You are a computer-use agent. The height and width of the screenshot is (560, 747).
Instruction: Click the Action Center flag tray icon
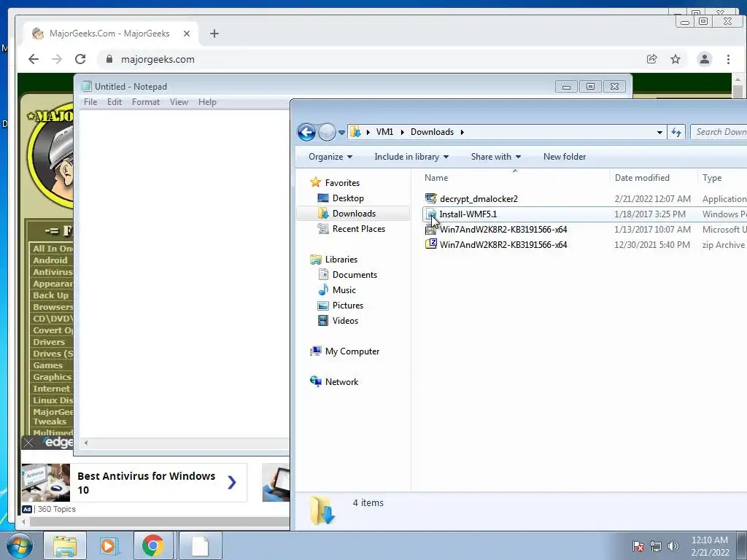click(x=638, y=546)
